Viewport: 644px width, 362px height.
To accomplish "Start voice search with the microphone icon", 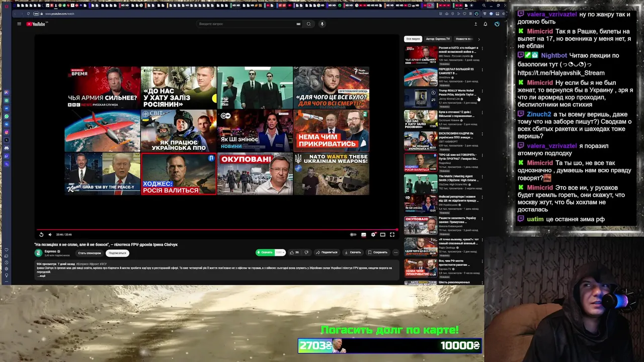I will click(322, 24).
